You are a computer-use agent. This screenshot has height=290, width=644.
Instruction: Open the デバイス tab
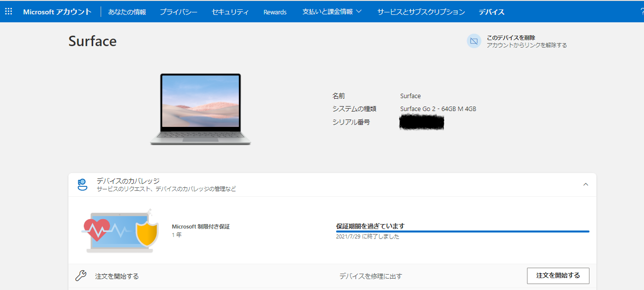[x=491, y=12]
